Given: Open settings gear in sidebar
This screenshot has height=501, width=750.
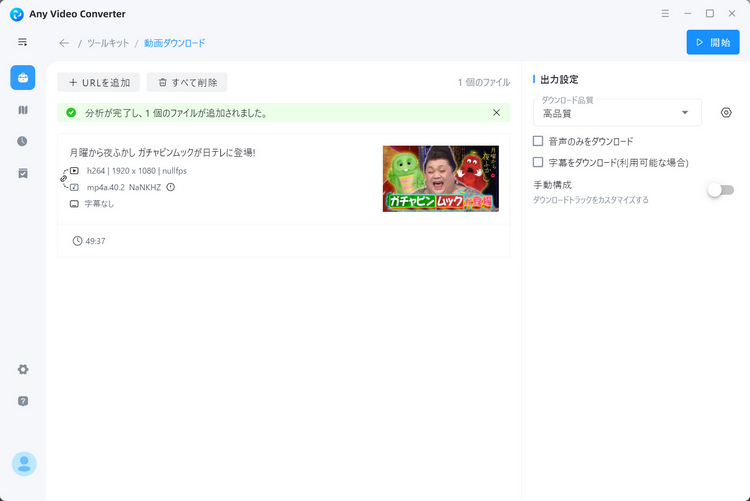Looking at the screenshot, I should pyautogui.click(x=22, y=369).
